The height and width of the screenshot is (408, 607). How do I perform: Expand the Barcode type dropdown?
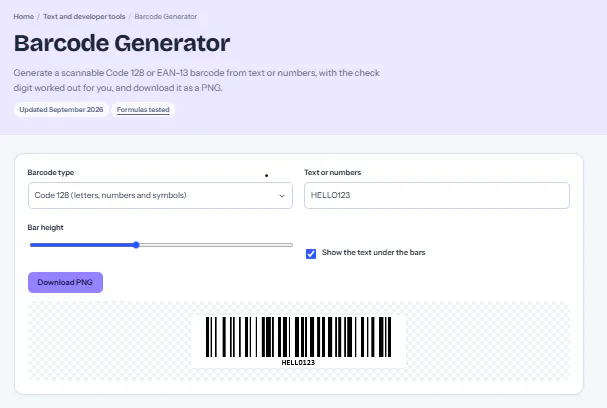tap(160, 195)
